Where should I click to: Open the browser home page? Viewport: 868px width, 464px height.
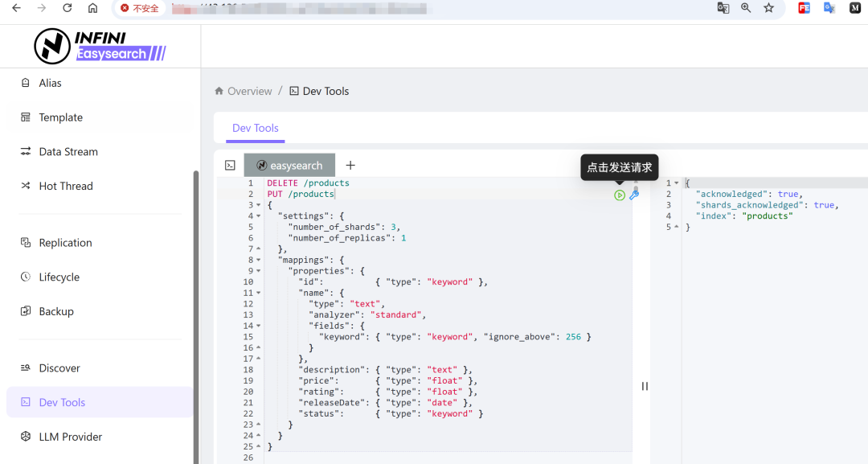(92, 8)
